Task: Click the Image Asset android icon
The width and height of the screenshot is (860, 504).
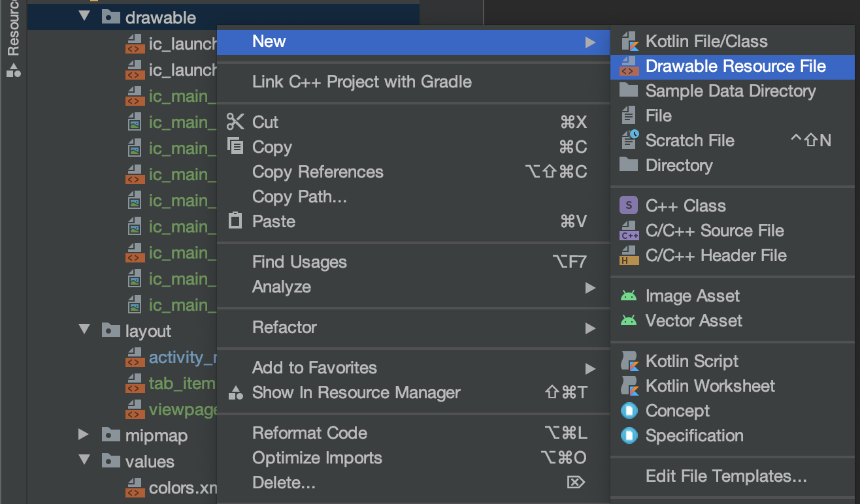Action: click(x=629, y=296)
